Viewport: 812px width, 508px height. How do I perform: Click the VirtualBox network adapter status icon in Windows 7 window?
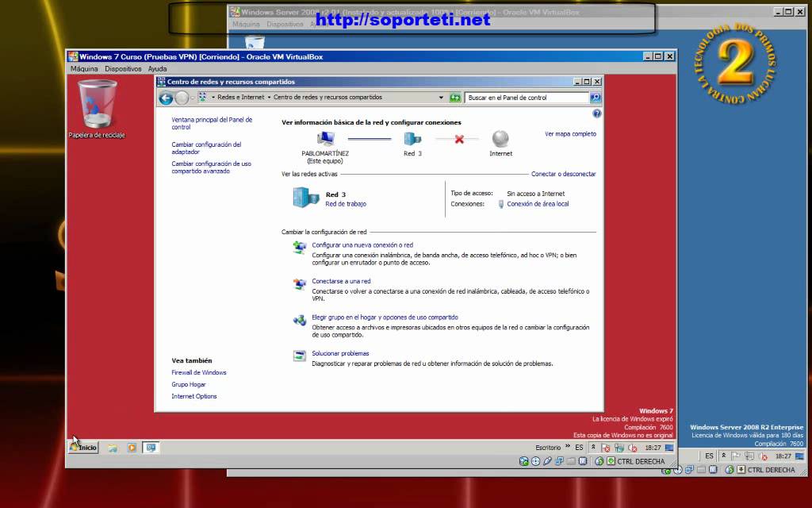pos(559,461)
